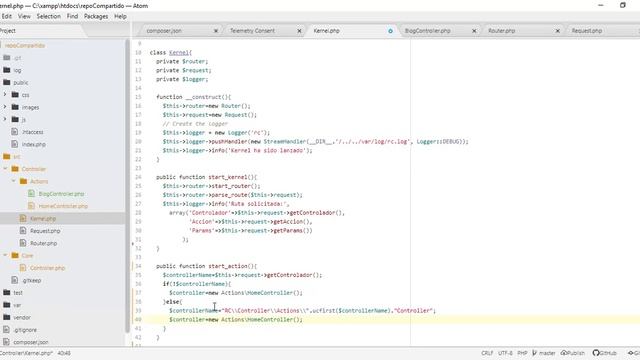This screenshot has width=640, height=360.
Task: Expand the js folder chevron
Action: (5, 119)
